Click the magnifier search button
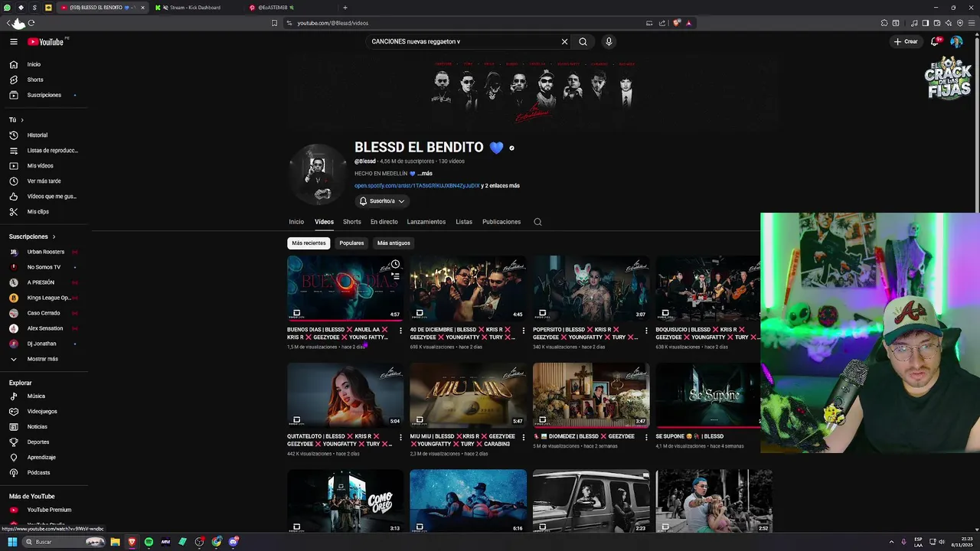Screen dimensions: 980x551 (583, 42)
